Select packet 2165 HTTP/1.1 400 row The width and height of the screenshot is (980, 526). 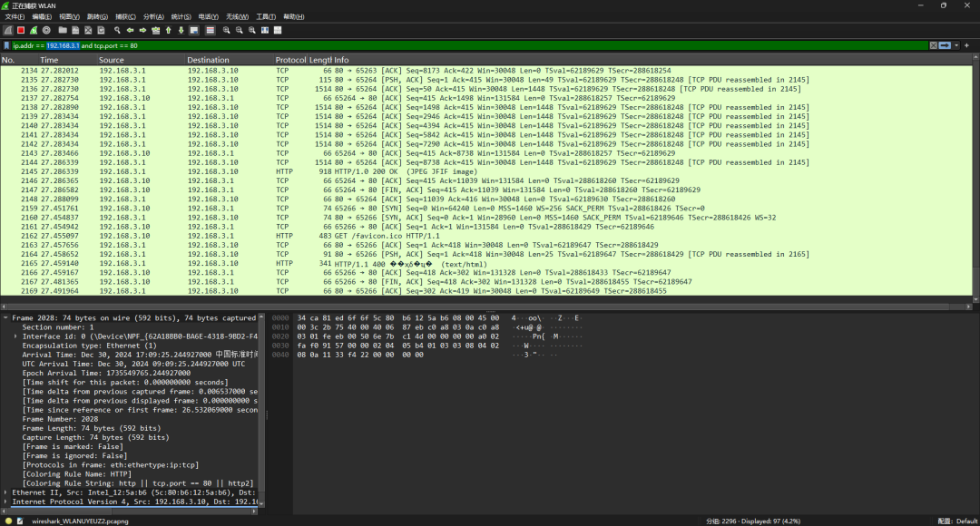coord(486,264)
